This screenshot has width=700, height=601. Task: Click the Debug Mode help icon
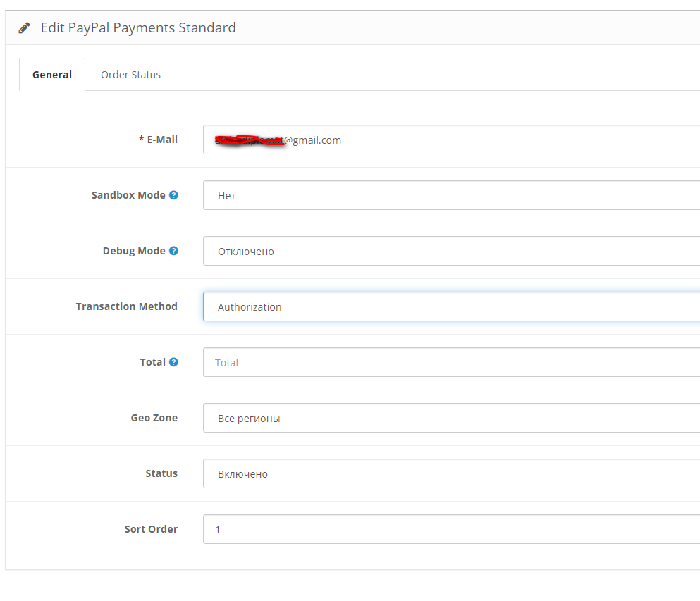(173, 251)
